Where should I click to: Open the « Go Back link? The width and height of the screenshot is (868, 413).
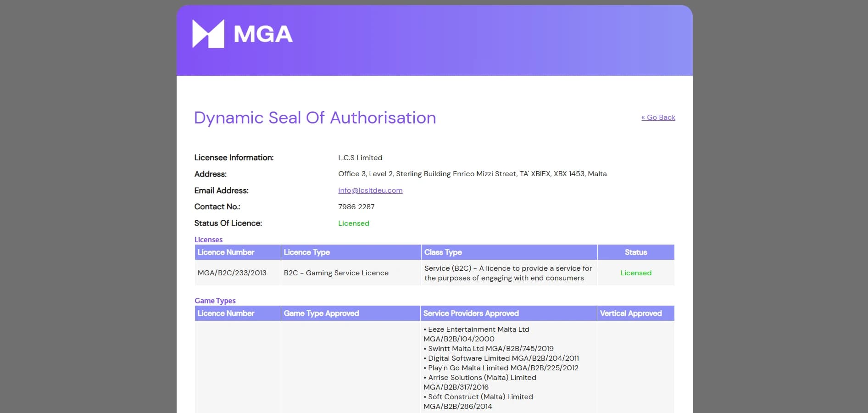pyautogui.click(x=658, y=117)
